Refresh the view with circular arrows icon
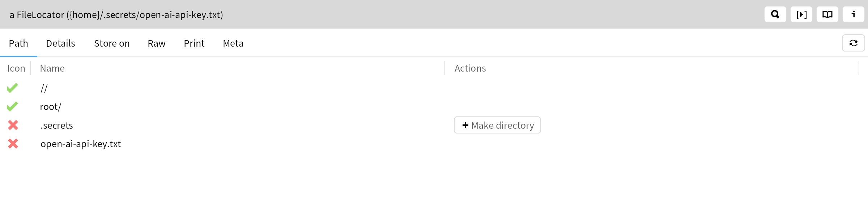The image size is (868, 217). tap(853, 43)
